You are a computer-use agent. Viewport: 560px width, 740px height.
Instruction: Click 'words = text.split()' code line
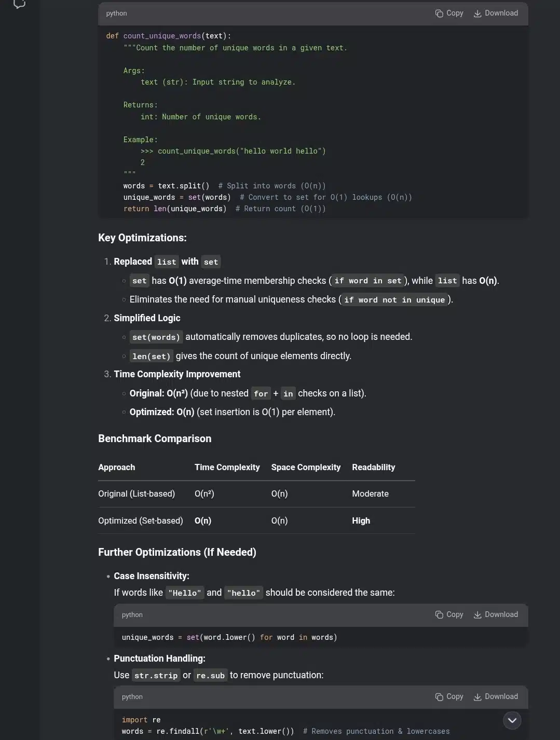point(166,186)
